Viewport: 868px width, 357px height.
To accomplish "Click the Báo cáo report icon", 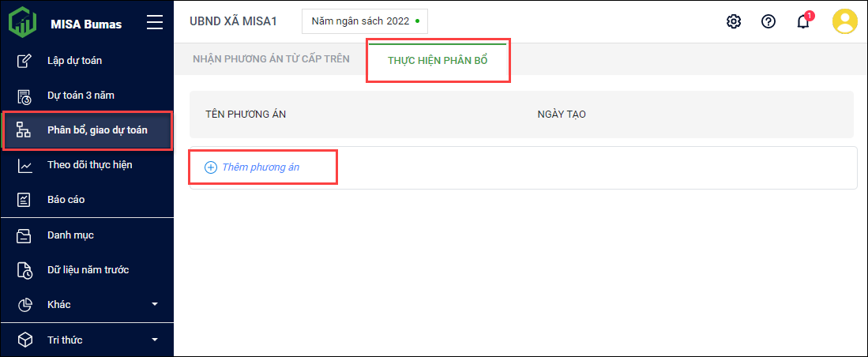I will [x=25, y=200].
